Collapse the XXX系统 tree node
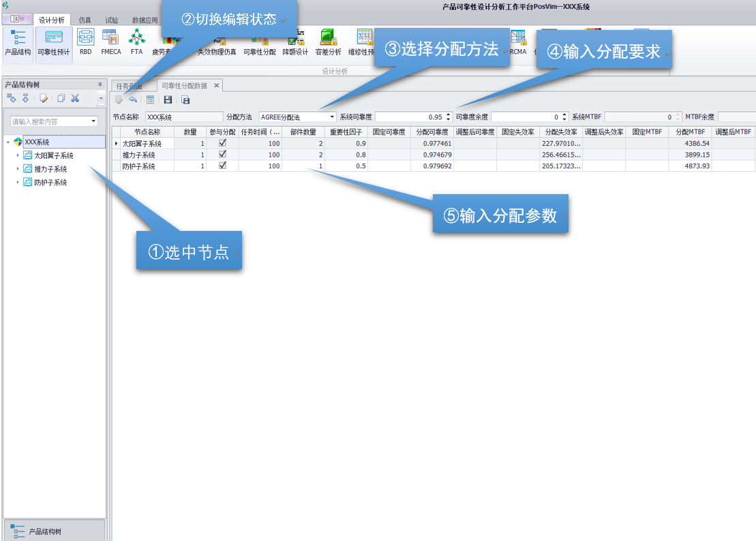Viewport: 756px width, 541px height. coord(8,142)
